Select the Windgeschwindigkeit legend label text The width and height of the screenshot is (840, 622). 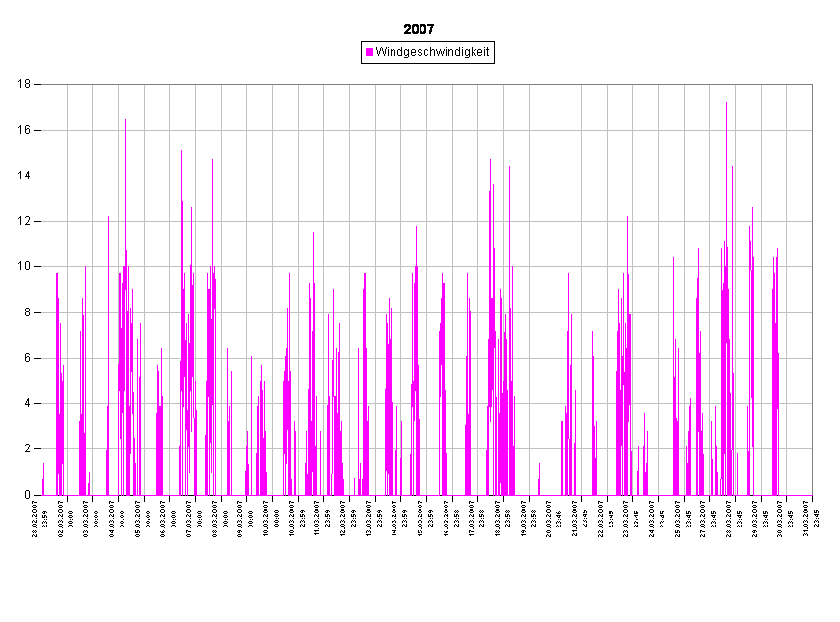coord(433,52)
